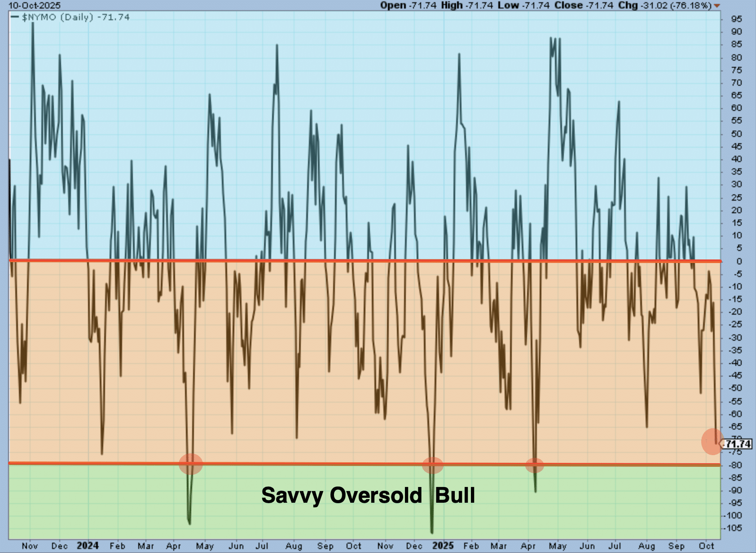756x553 pixels.
Task: Click the High -71.74 header value
Action: click(x=468, y=5)
